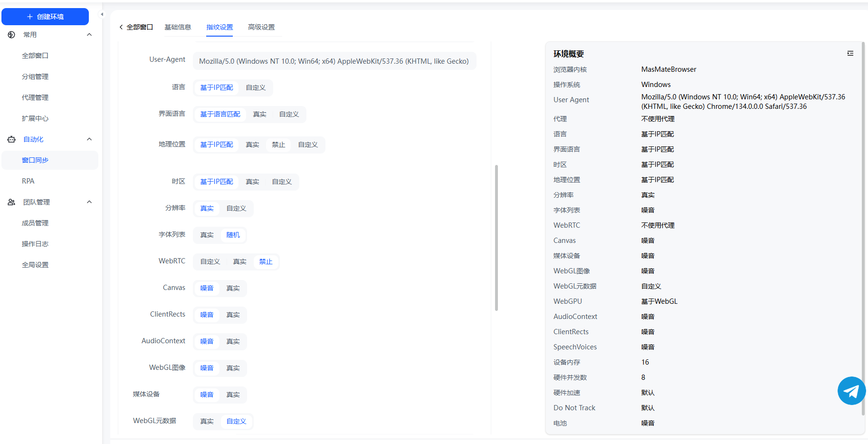Choose 自定义 for 分辨率

[x=236, y=208]
